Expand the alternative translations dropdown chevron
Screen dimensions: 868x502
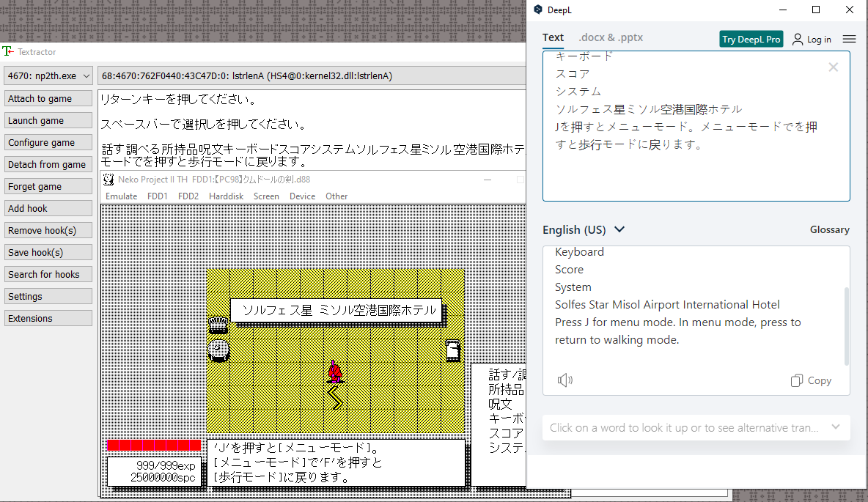coord(835,427)
